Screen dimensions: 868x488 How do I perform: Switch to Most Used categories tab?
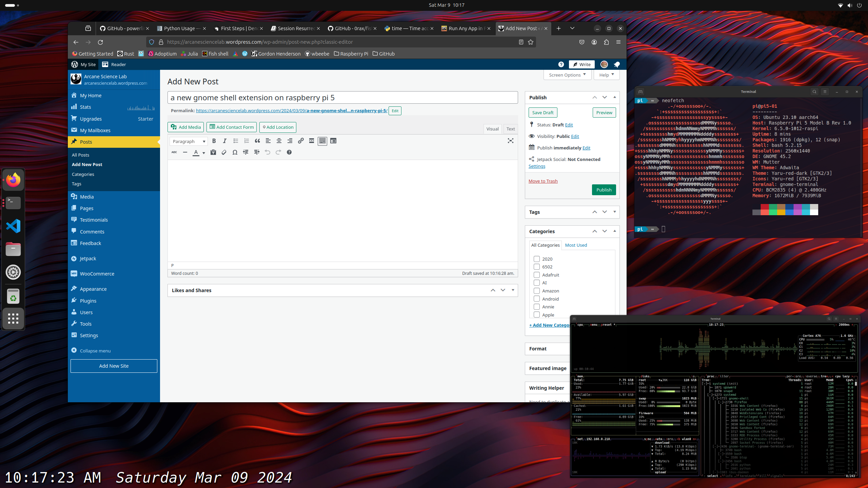(x=576, y=245)
